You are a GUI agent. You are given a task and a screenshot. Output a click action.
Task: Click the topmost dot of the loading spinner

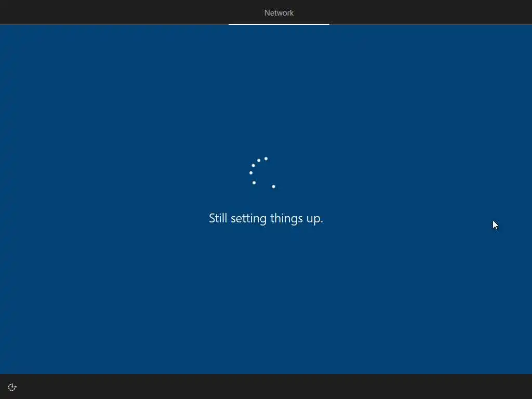pos(266,158)
